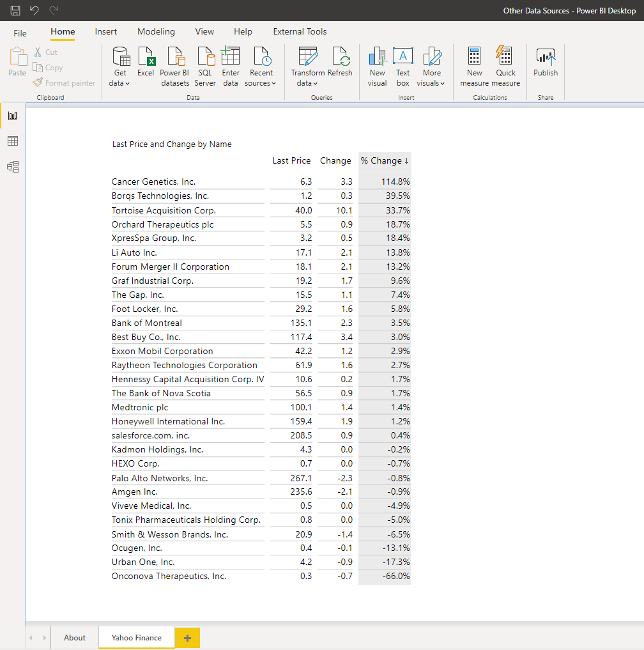Select XpresSpa Group, Inc. row name
This screenshot has width=644, height=650.
tap(154, 238)
